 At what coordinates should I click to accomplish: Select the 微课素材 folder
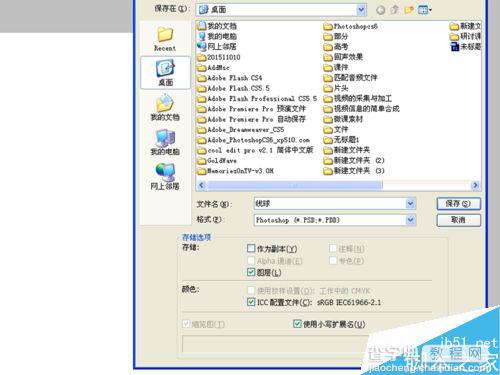pyautogui.click(x=343, y=119)
